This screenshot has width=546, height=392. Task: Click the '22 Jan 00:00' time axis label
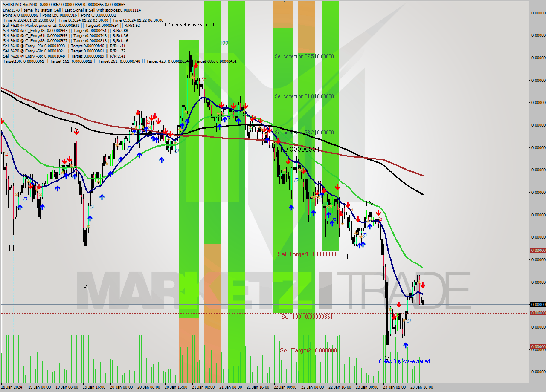click(x=285, y=387)
